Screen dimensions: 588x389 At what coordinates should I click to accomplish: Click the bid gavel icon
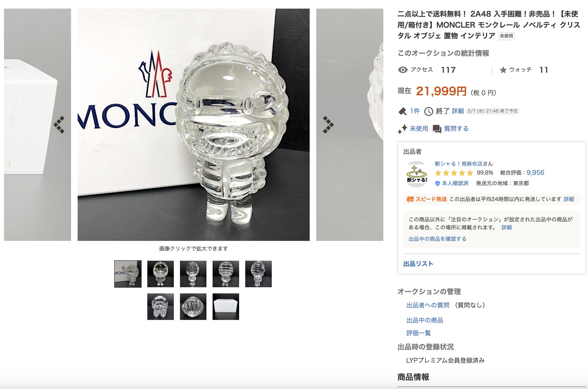[403, 111]
